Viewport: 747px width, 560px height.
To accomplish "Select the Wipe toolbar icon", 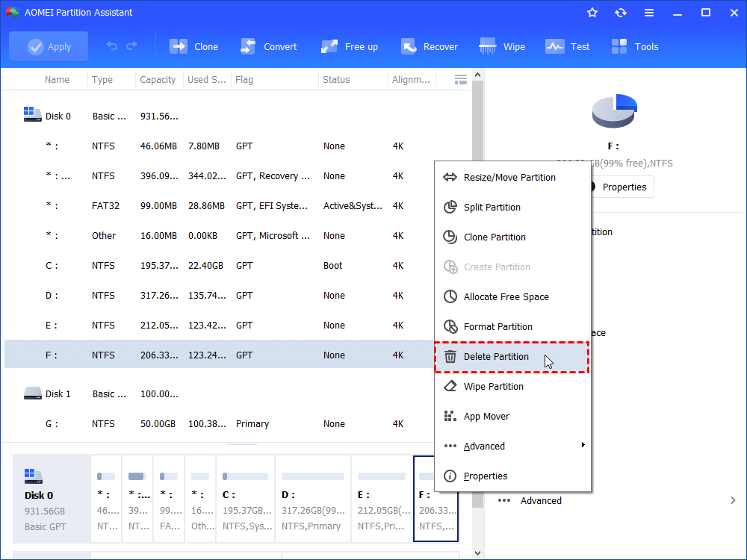I will [x=502, y=46].
